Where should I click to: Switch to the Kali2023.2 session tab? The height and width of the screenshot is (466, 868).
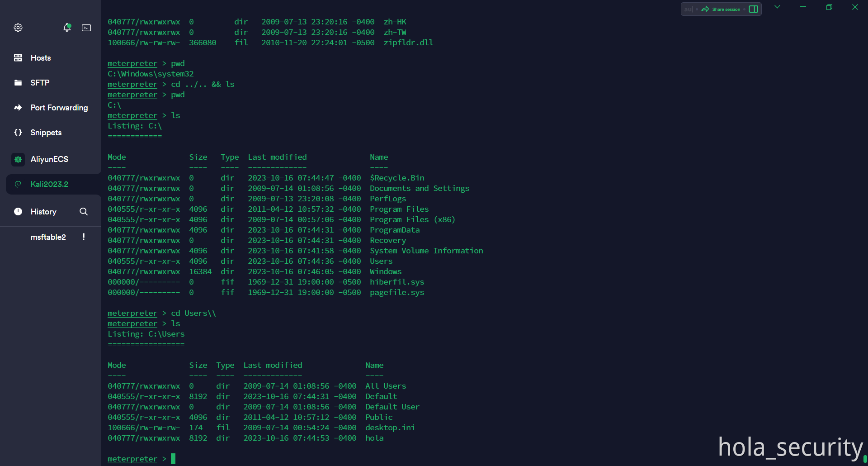[49, 184]
